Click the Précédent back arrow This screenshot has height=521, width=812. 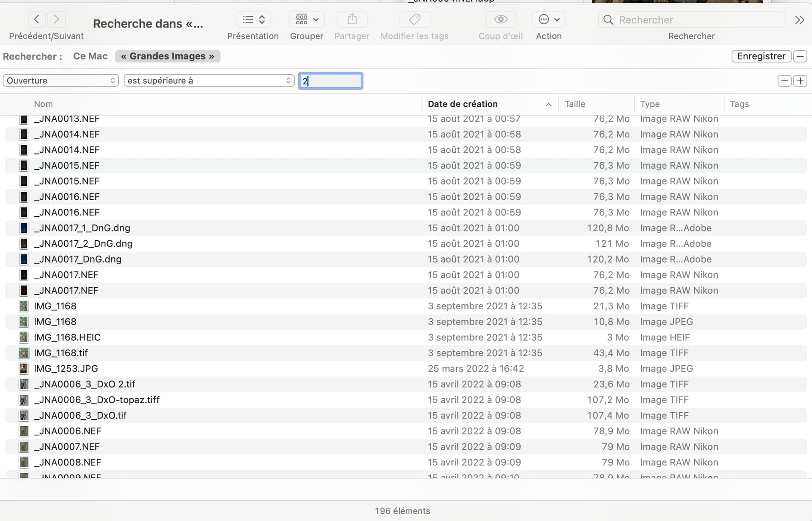[x=37, y=19]
